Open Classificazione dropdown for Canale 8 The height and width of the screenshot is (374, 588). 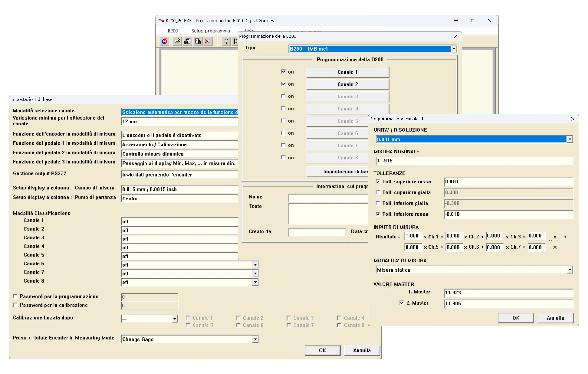pos(255,282)
